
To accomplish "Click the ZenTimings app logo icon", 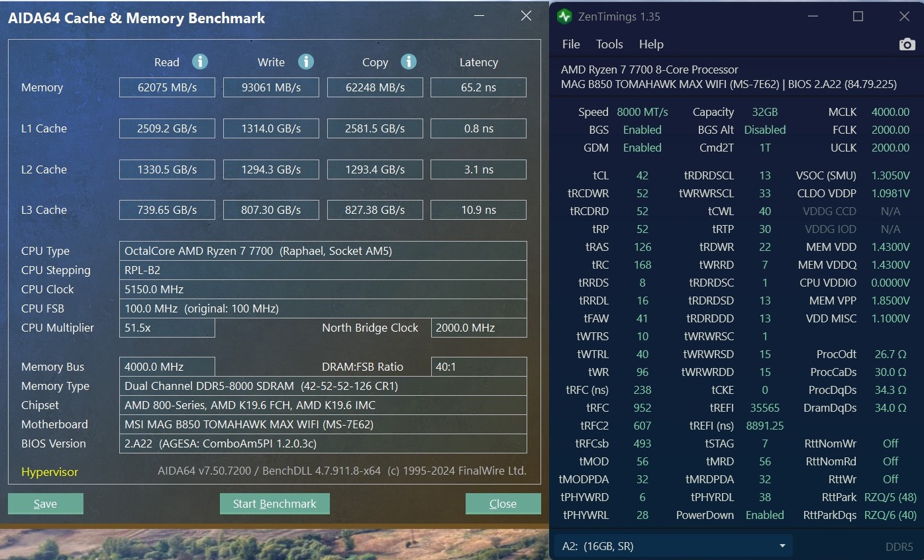I will [564, 17].
